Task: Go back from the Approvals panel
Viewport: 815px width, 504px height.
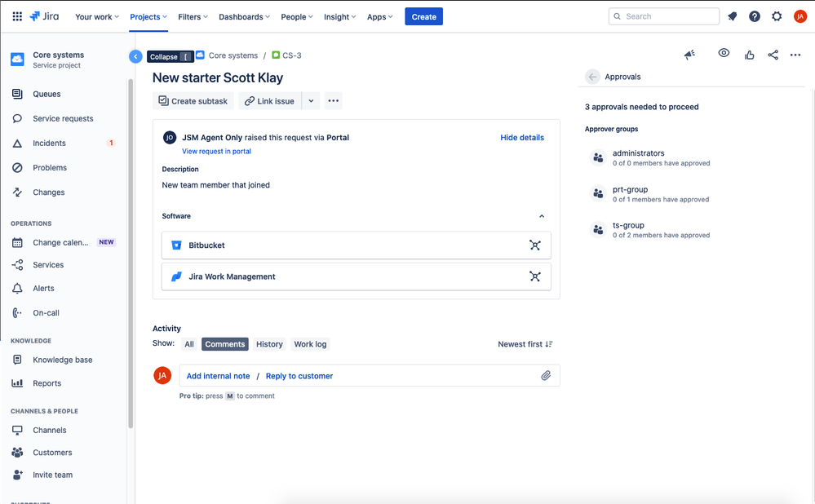Action: [x=592, y=77]
